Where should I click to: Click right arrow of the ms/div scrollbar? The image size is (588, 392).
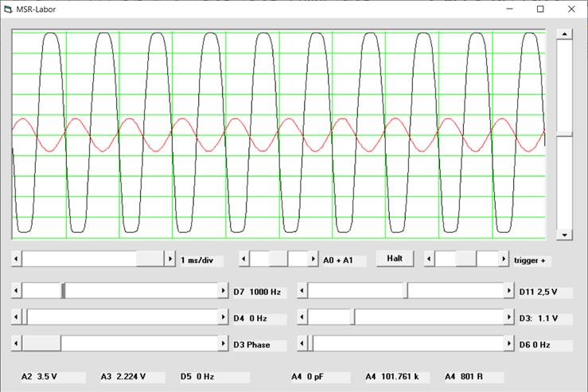pyautogui.click(x=169, y=259)
